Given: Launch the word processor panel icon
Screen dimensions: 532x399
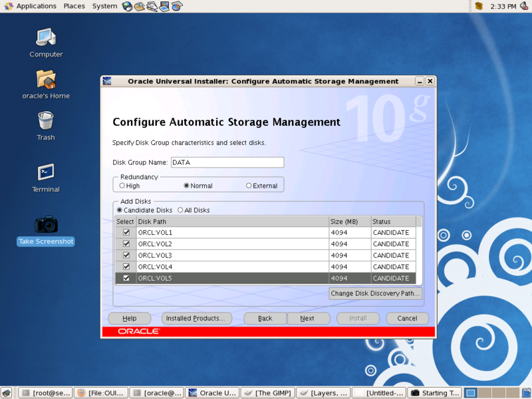Looking at the screenshot, I should [x=152, y=6].
